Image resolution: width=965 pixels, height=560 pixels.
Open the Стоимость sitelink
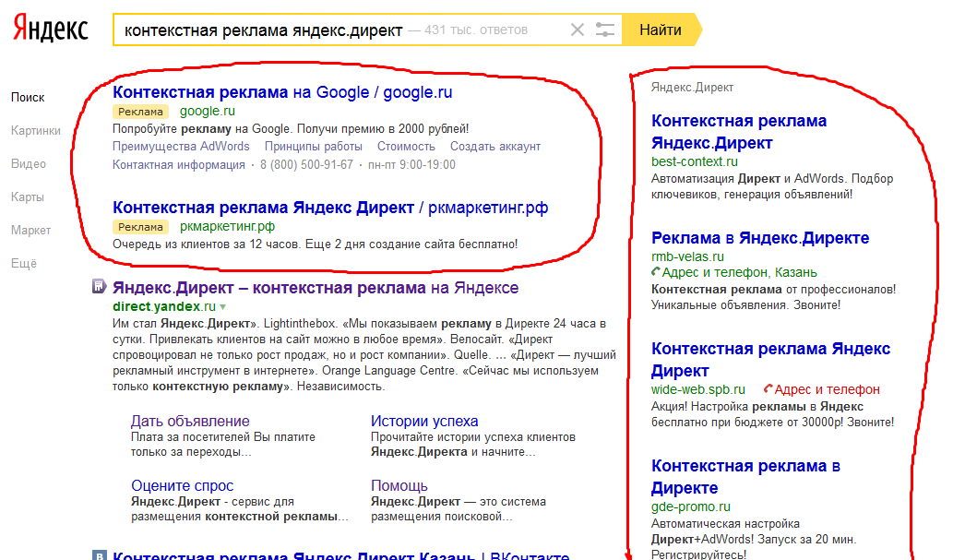point(406,147)
